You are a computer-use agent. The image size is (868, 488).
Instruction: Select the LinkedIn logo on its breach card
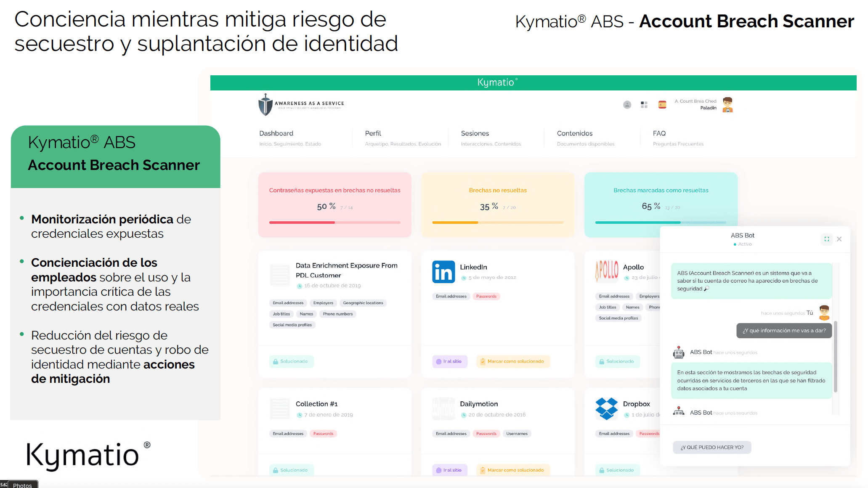click(x=443, y=272)
